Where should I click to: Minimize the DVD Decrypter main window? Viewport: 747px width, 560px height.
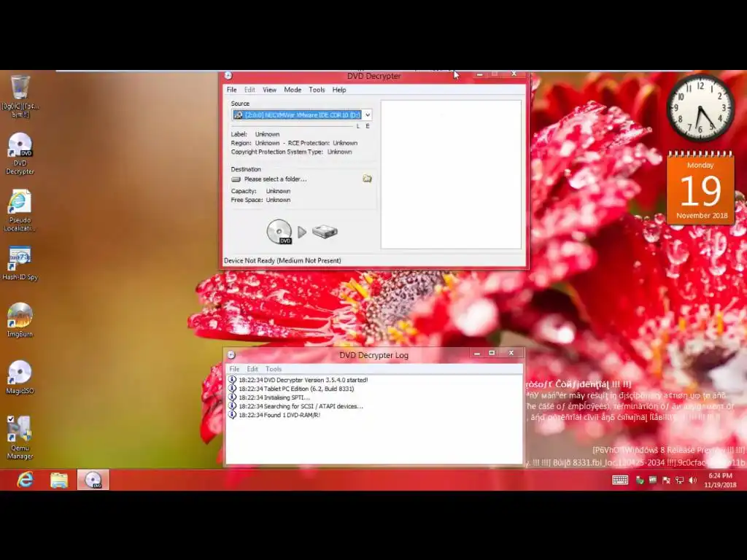480,74
